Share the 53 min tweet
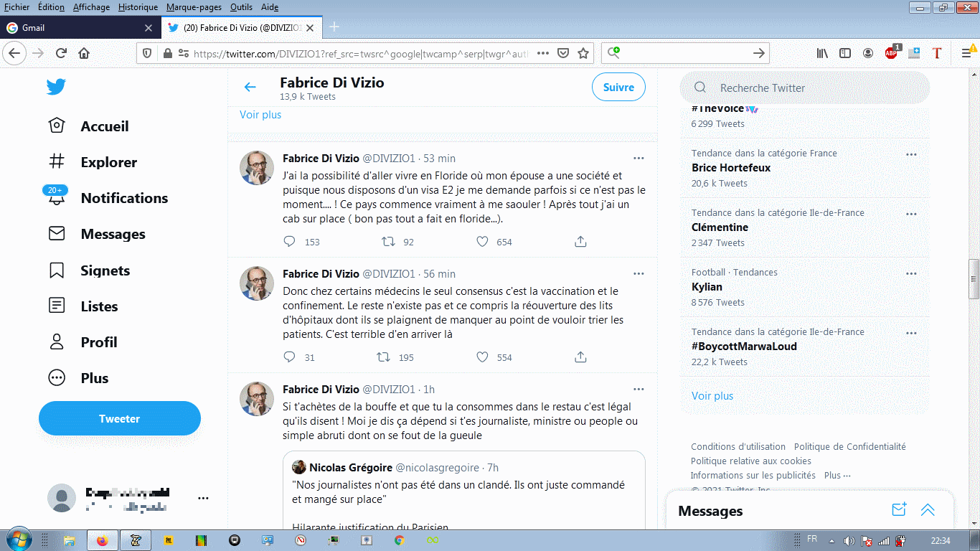The image size is (980, 551). [581, 242]
